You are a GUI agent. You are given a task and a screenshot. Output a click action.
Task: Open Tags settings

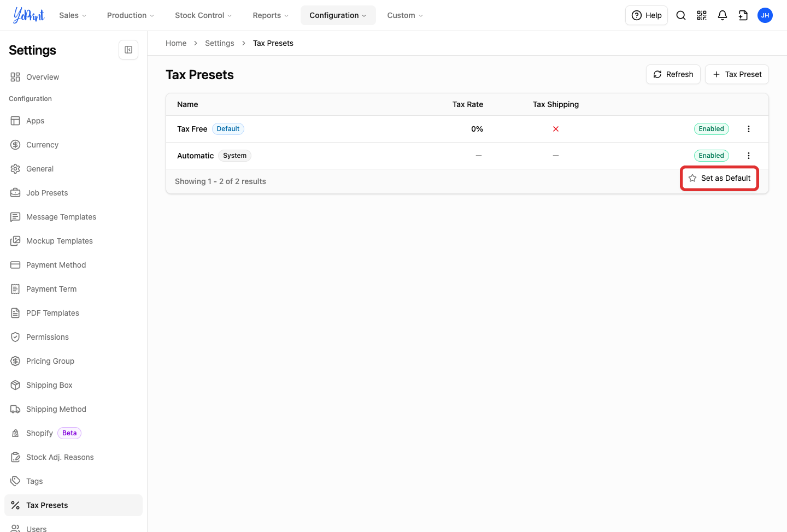(x=73, y=481)
